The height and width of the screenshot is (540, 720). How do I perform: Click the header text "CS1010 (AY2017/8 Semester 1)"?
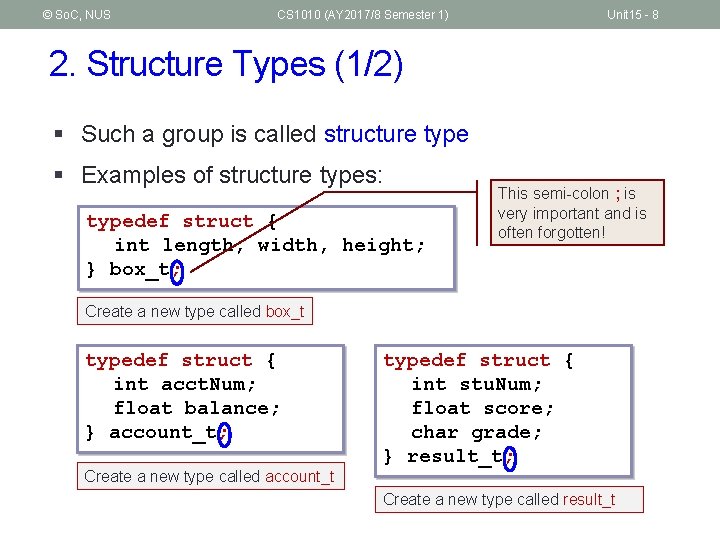point(363,15)
